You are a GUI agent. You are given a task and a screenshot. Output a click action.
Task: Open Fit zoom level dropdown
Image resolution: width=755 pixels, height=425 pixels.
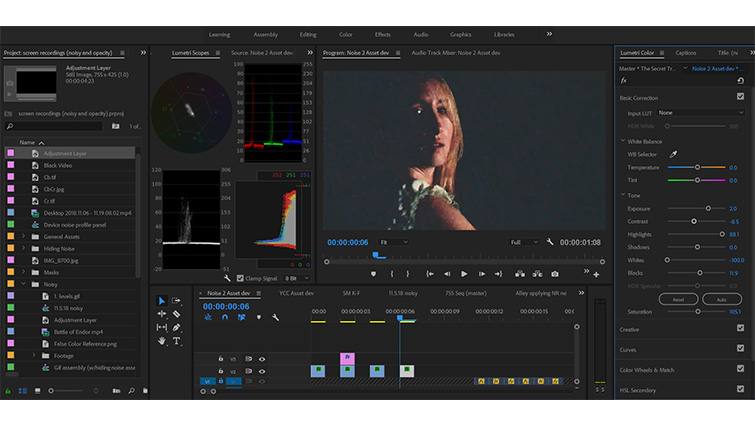coord(393,242)
